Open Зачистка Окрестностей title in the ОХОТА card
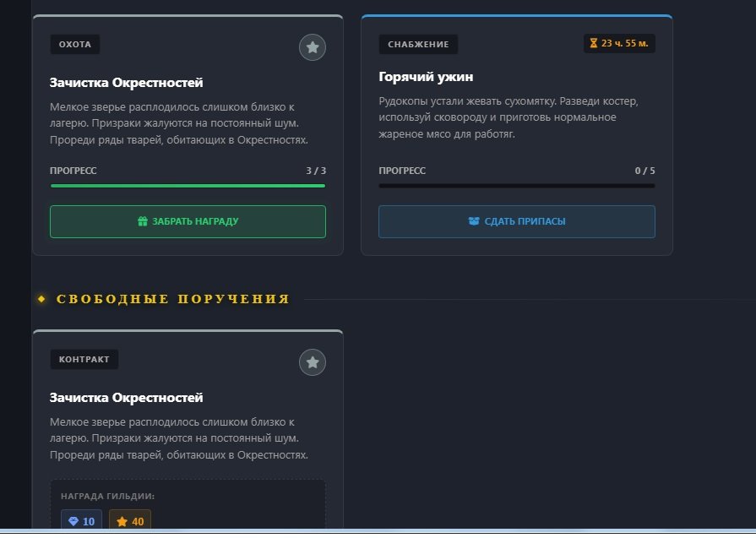Viewport: 756px width, 538px height. [x=126, y=83]
